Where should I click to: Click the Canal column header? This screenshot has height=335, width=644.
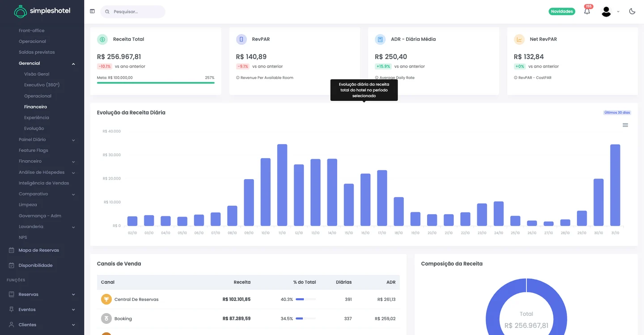pos(108,282)
